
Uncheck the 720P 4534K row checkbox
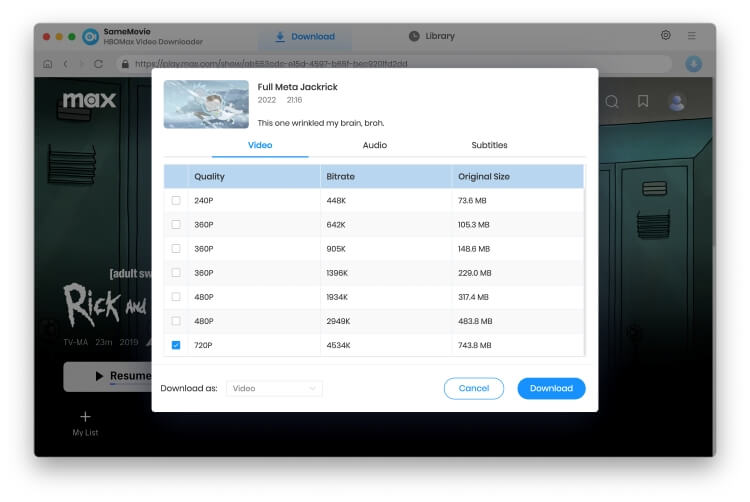[176, 345]
